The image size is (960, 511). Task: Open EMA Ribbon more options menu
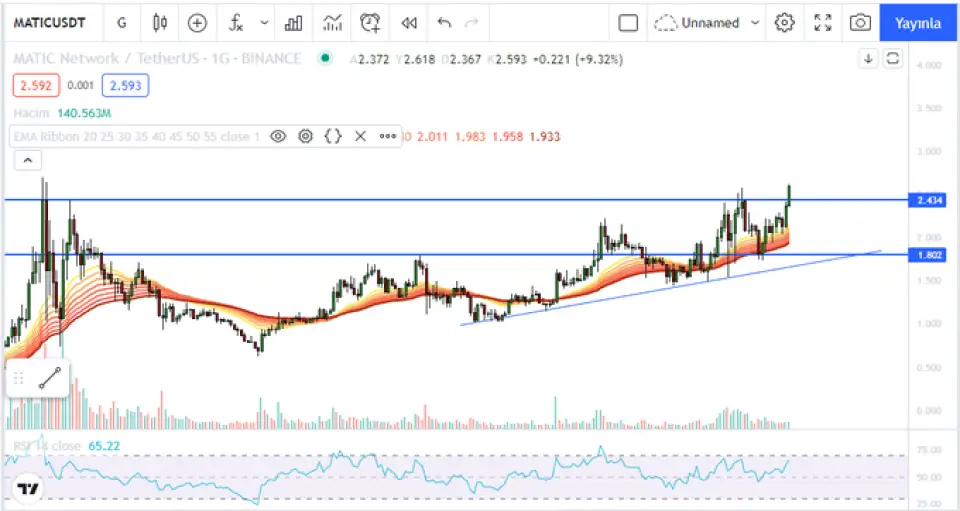(x=387, y=136)
